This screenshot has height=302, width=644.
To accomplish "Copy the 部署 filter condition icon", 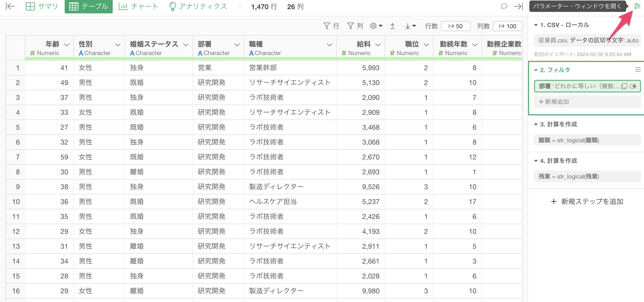I will click(624, 86).
